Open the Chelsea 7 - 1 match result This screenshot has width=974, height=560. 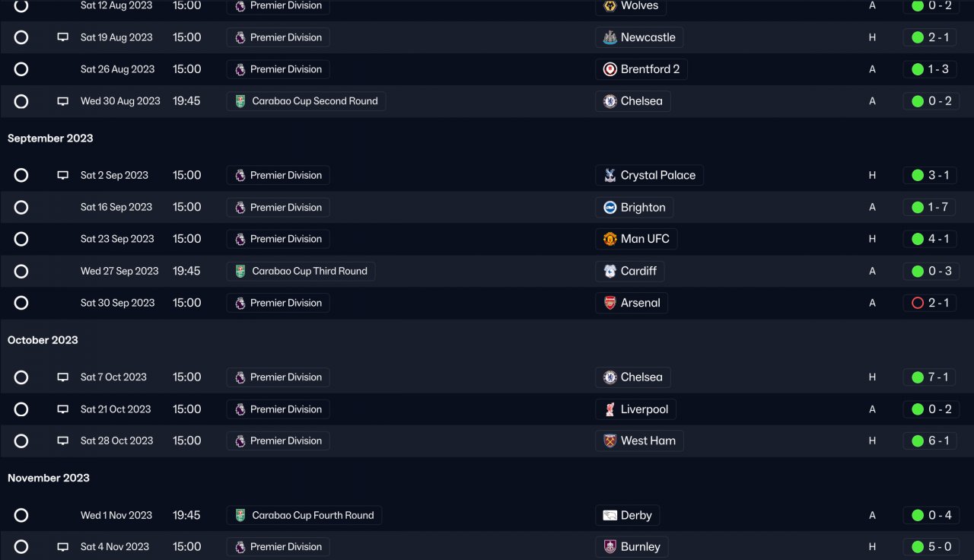tap(931, 377)
